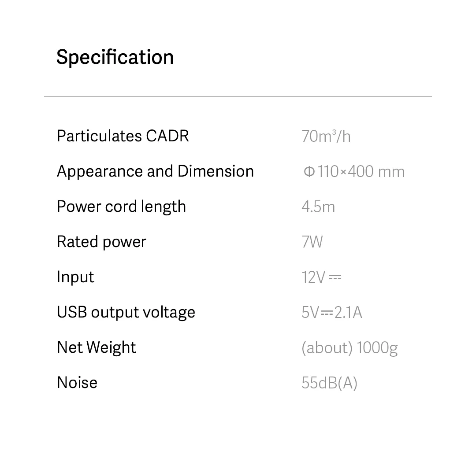Image resolution: width=476 pixels, height=458 pixels.
Task: Click the 7W rated power value
Action: coord(312,242)
